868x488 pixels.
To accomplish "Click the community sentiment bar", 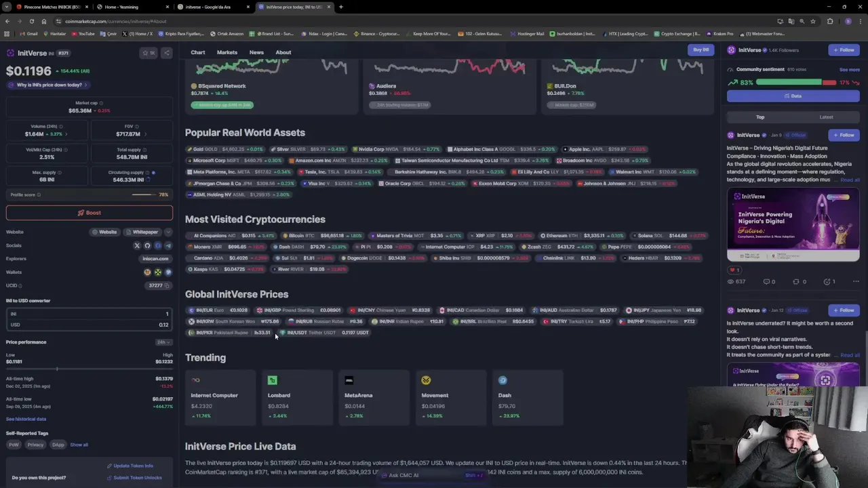I will pos(796,82).
